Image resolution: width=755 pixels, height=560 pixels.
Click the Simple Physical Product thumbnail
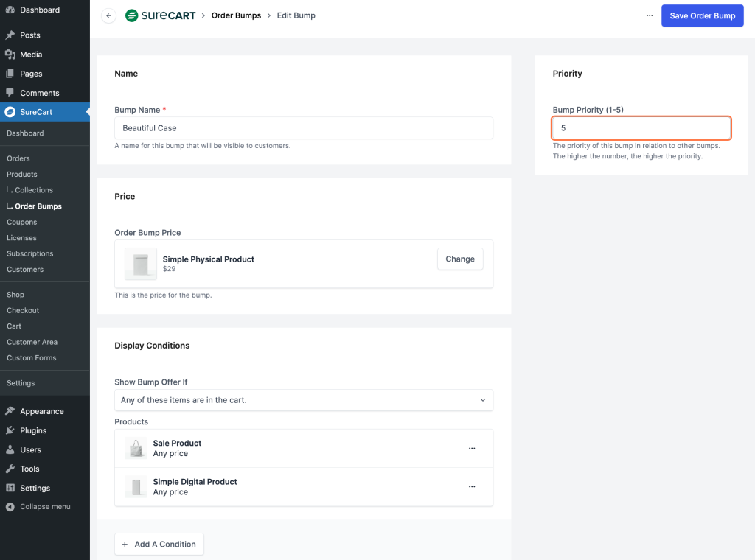coord(140,264)
